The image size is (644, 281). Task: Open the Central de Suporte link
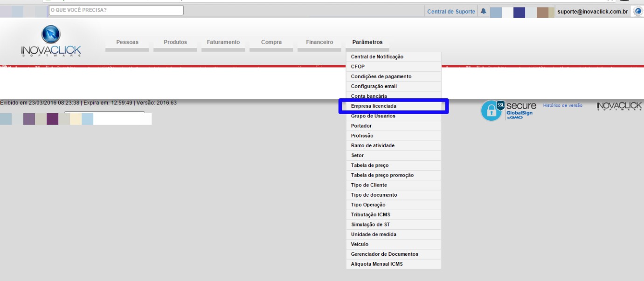point(451,12)
